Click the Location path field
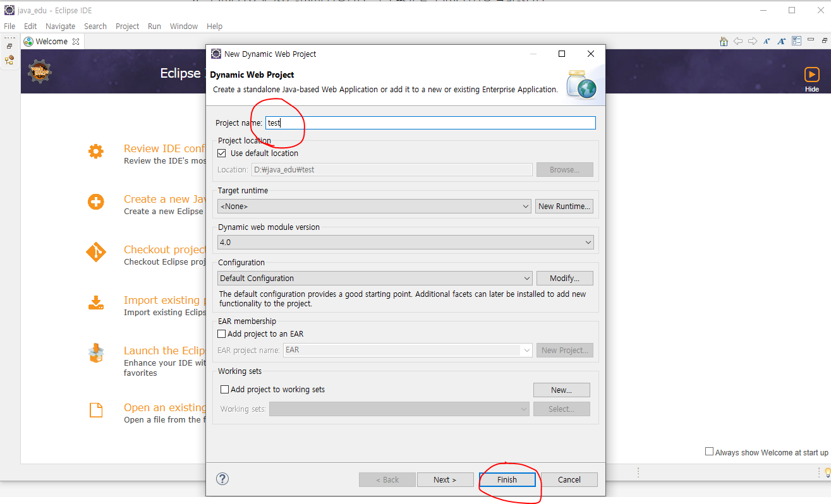Image resolution: width=831 pixels, height=504 pixels. (392, 170)
